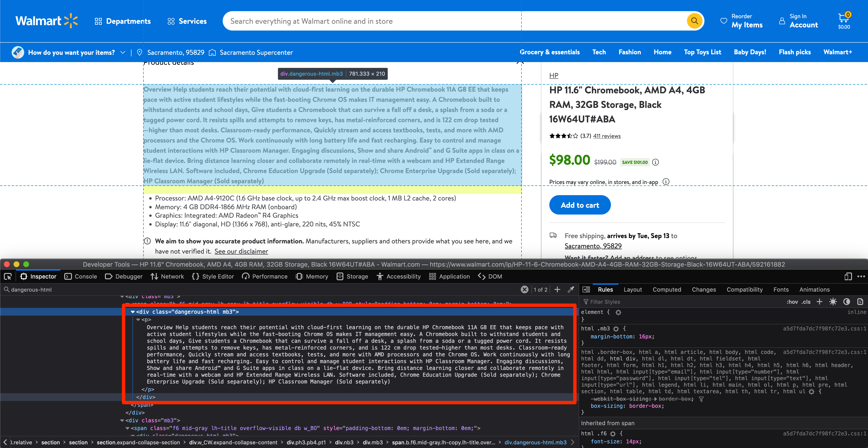Open Responsive Design Mode in DevTools
Viewport: 868px width, 448px height.
[848, 276]
